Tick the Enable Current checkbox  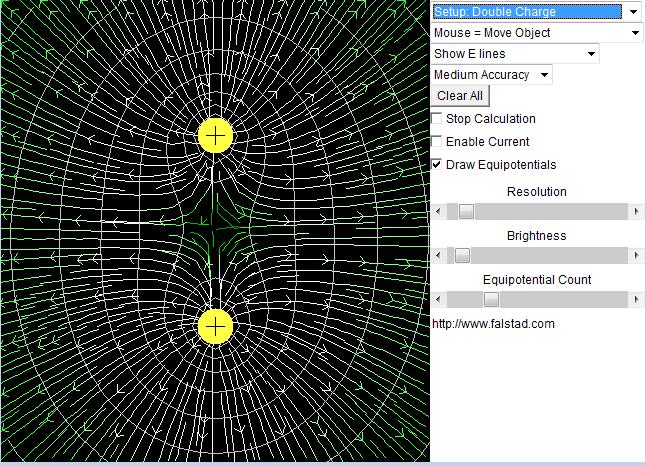[437, 141]
